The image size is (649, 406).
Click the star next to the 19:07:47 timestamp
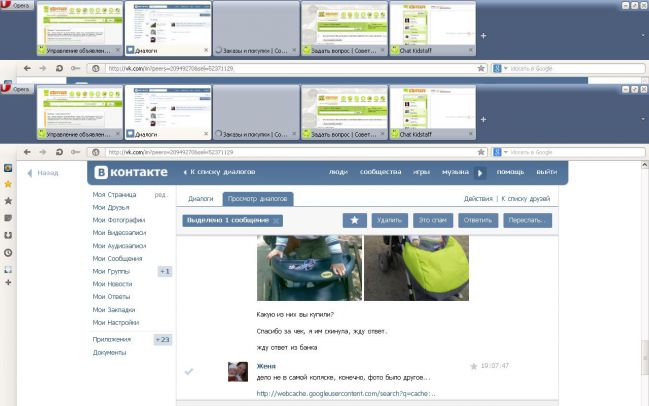(x=474, y=366)
